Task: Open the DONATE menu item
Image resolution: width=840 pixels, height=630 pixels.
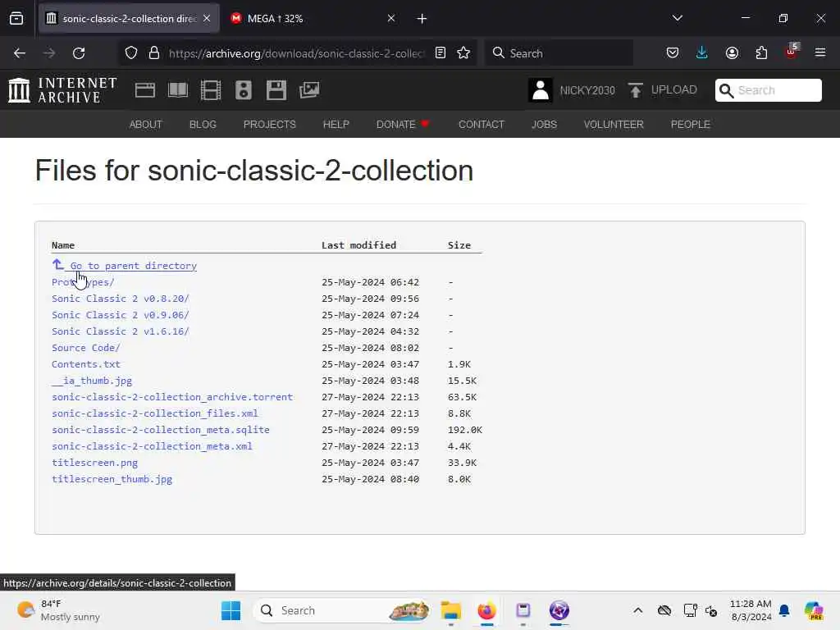Action: [x=402, y=125]
